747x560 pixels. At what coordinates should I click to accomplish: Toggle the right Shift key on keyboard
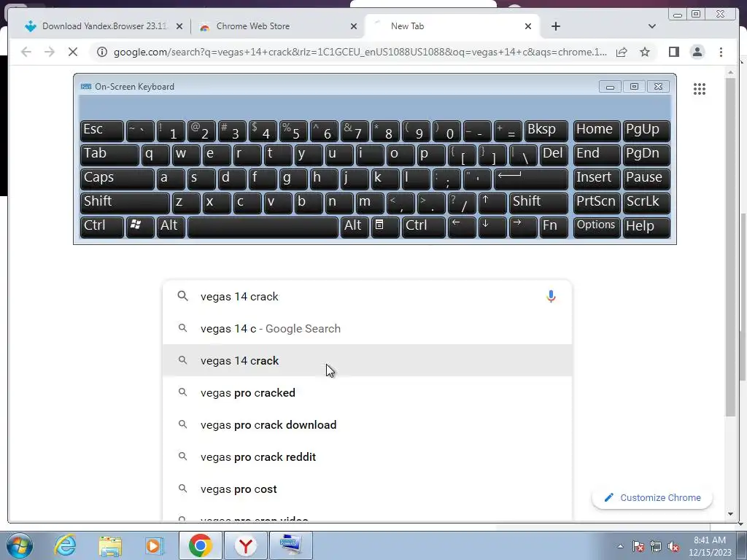(x=538, y=203)
